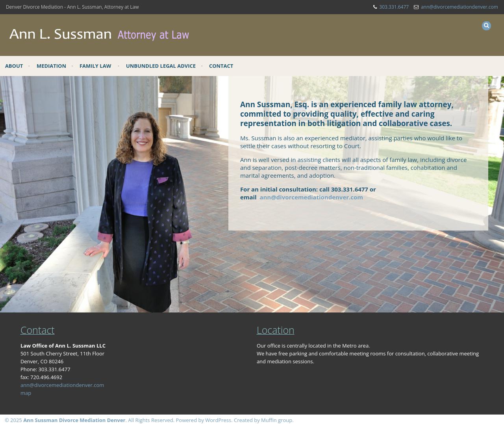Open the search icon in header

tap(486, 25)
